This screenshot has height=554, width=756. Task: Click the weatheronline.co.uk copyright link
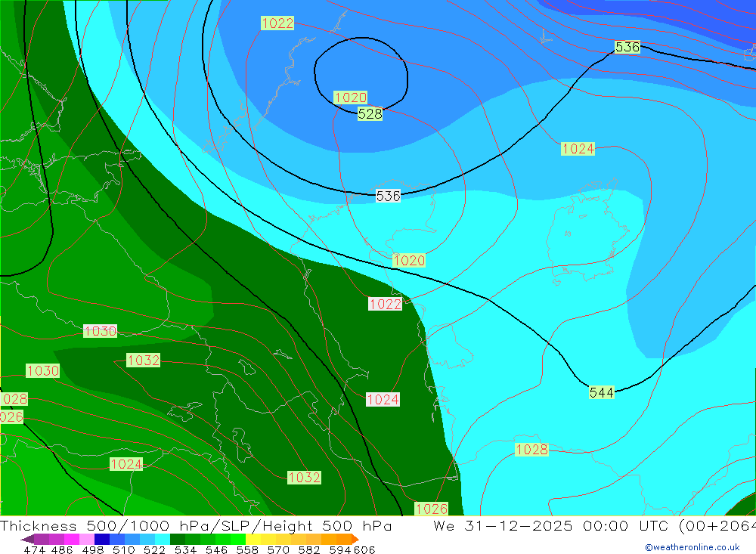[x=692, y=547]
